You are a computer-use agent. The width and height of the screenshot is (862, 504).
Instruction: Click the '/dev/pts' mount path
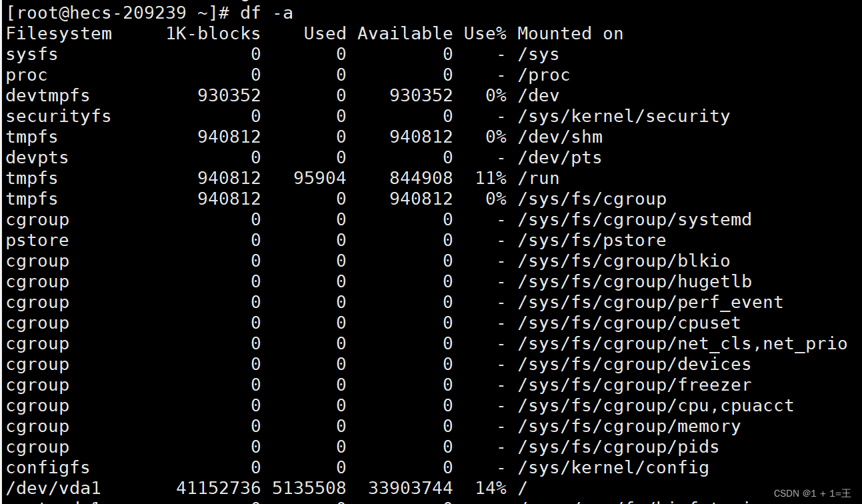click(560, 157)
